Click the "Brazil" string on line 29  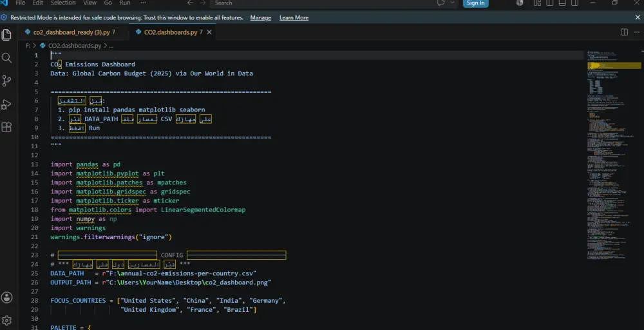(238, 309)
